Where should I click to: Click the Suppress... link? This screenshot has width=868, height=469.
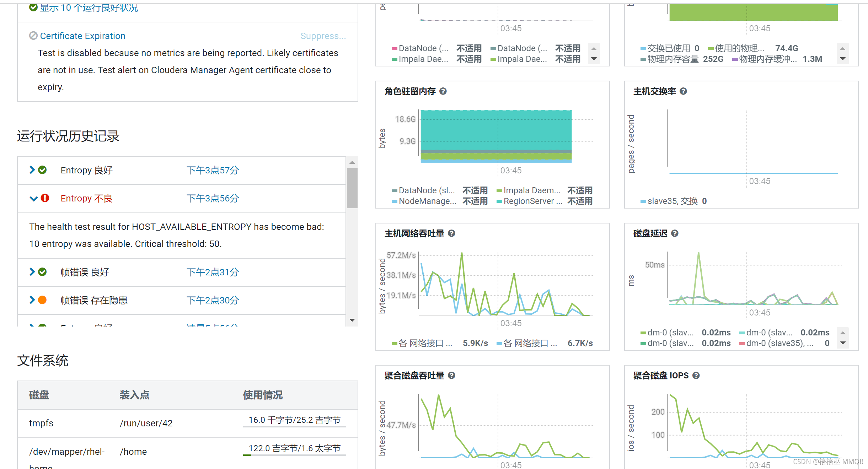click(x=323, y=36)
